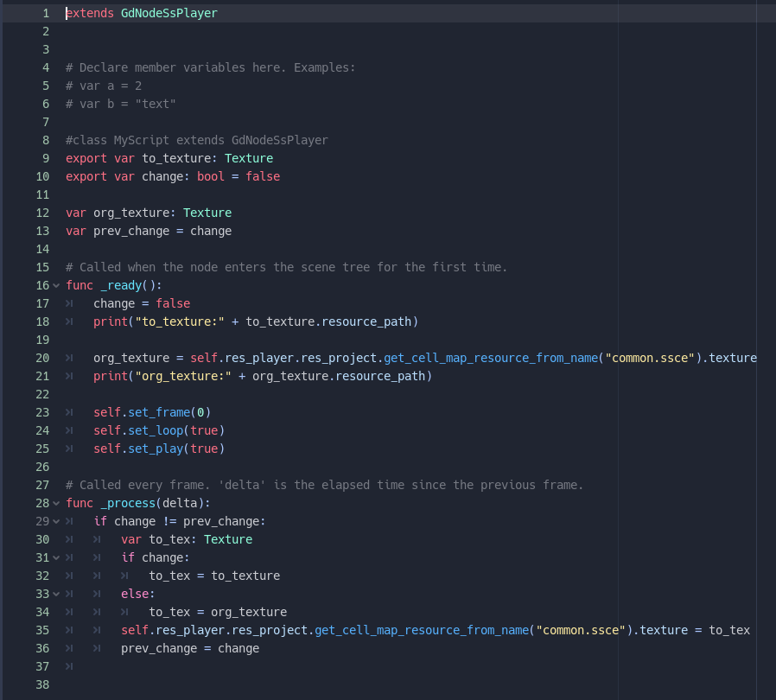Image resolution: width=776 pixels, height=700 pixels.
Task: Fold the 'if change != prev_change' block
Action: (56, 521)
